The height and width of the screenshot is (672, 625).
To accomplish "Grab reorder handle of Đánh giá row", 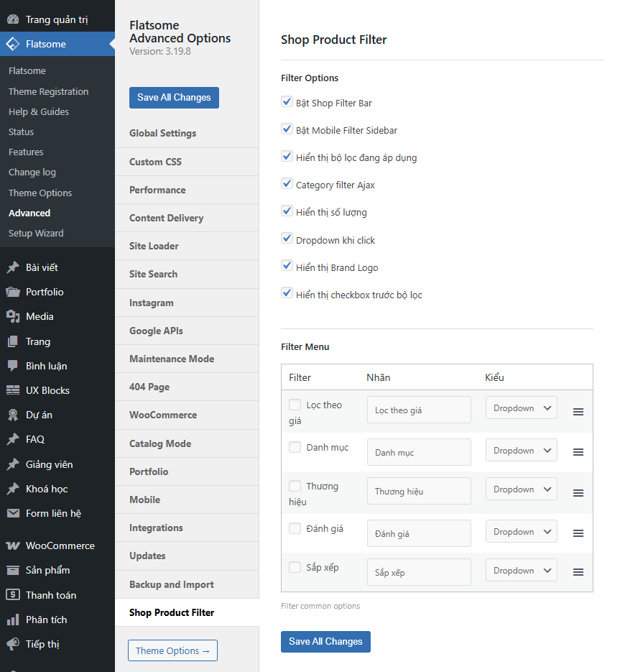I will (x=578, y=533).
